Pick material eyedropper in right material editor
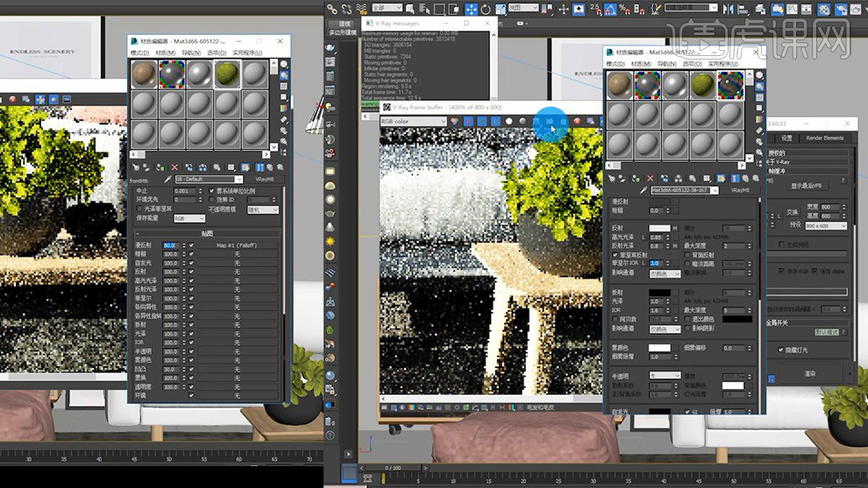The height and width of the screenshot is (488, 868). point(643,190)
